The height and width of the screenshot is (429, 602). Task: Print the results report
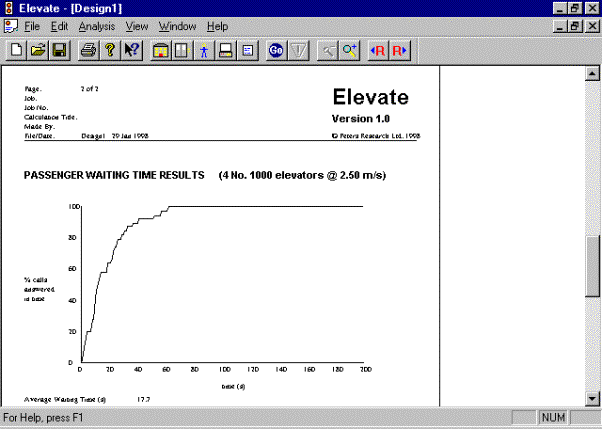click(88, 50)
